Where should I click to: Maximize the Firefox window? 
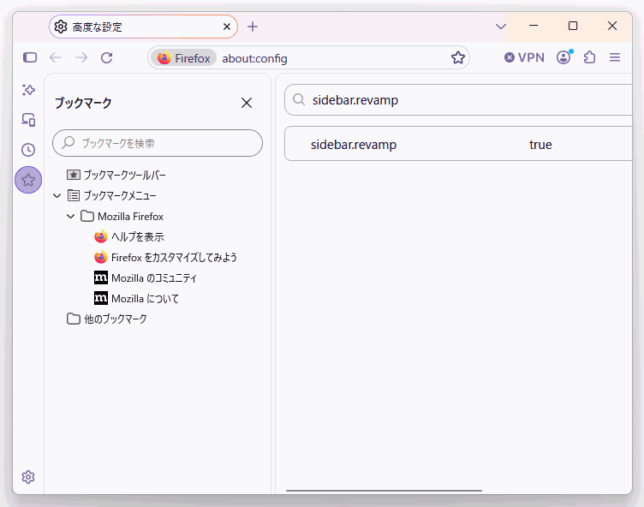(x=573, y=26)
